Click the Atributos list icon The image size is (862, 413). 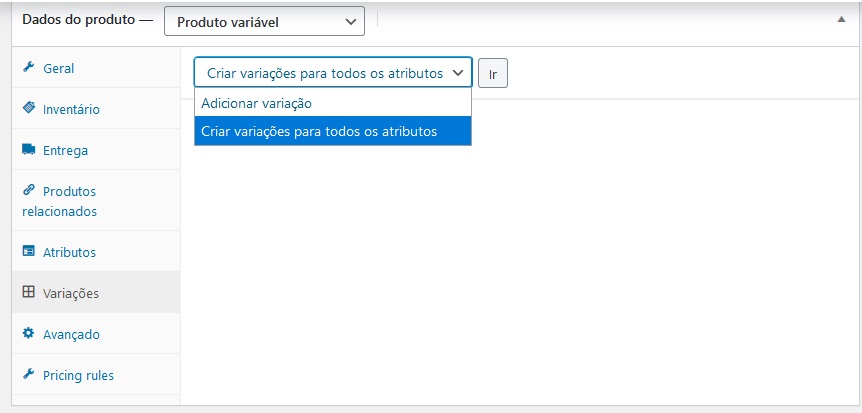(x=29, y=251)
